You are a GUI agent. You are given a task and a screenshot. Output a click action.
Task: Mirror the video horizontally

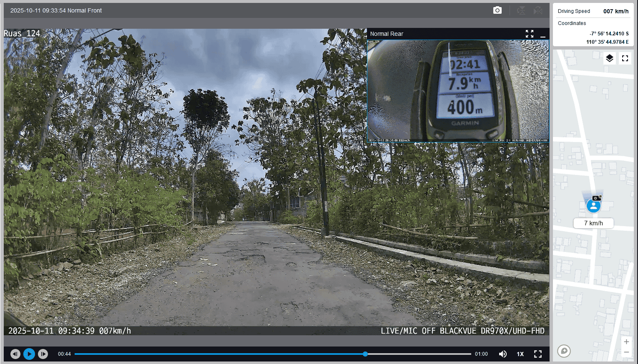click(x=538, y=10)
